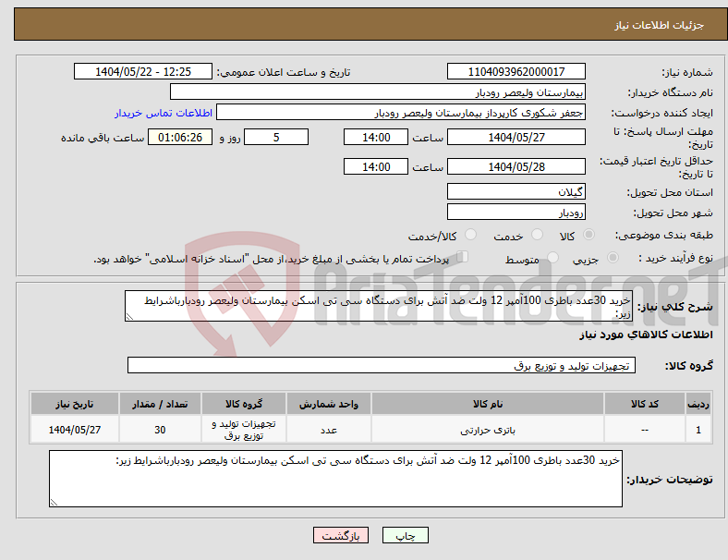Screen dimensions: 728x560
Task: Click the unit cell عدد
Action: (329, 430)
